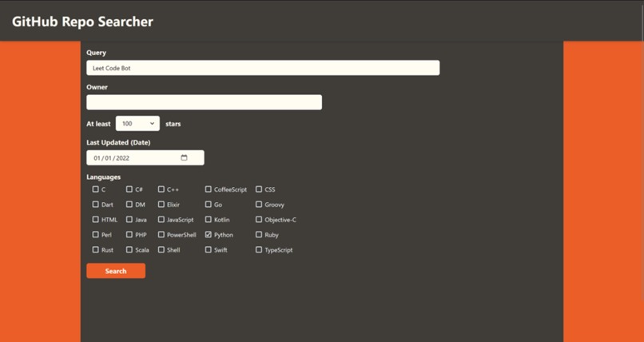This screenshot has width=644, height=342.
Task: Click the Languages heading
Action: [x=104, y=177]
